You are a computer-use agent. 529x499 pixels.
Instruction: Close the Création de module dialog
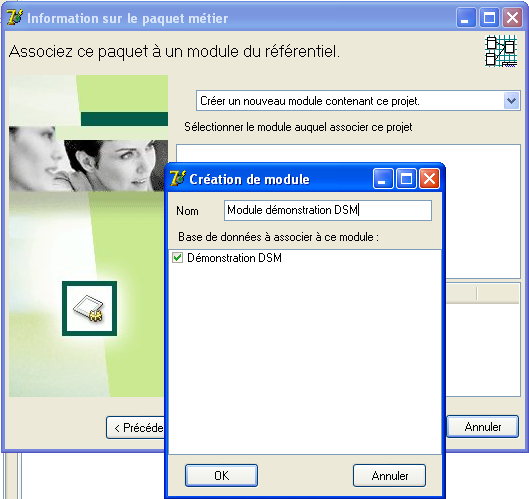click(x=429, y=178)
